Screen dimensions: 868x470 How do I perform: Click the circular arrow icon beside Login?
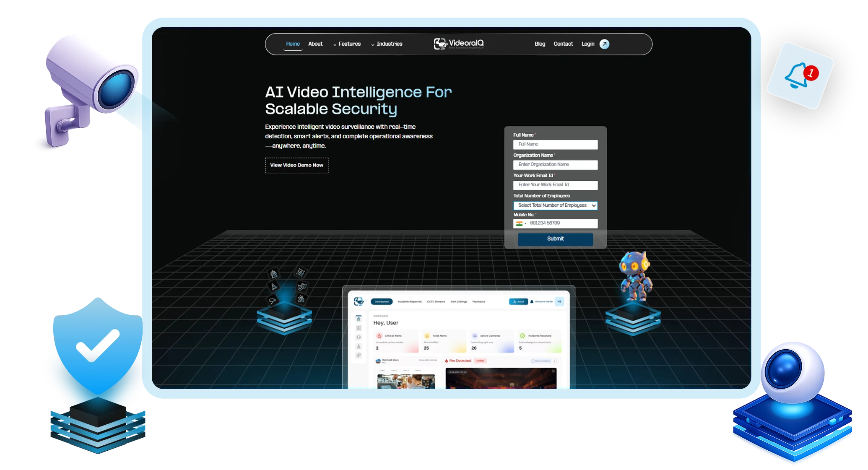(604, 44)
